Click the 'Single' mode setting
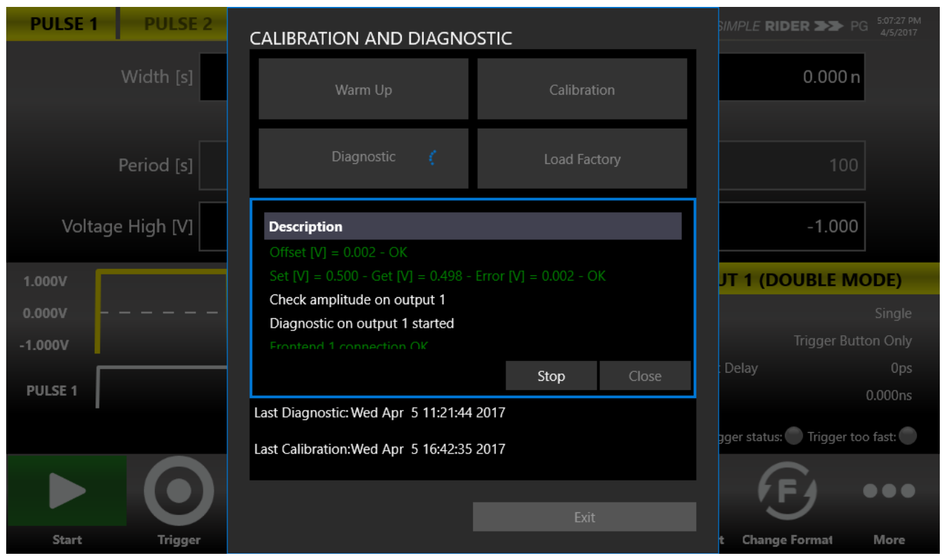 coord(893,313)
